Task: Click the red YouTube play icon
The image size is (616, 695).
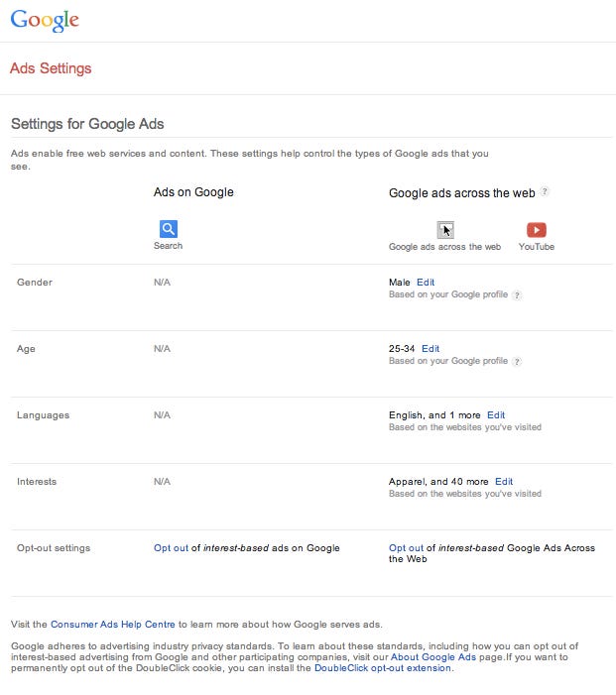Action: point(537,230)
